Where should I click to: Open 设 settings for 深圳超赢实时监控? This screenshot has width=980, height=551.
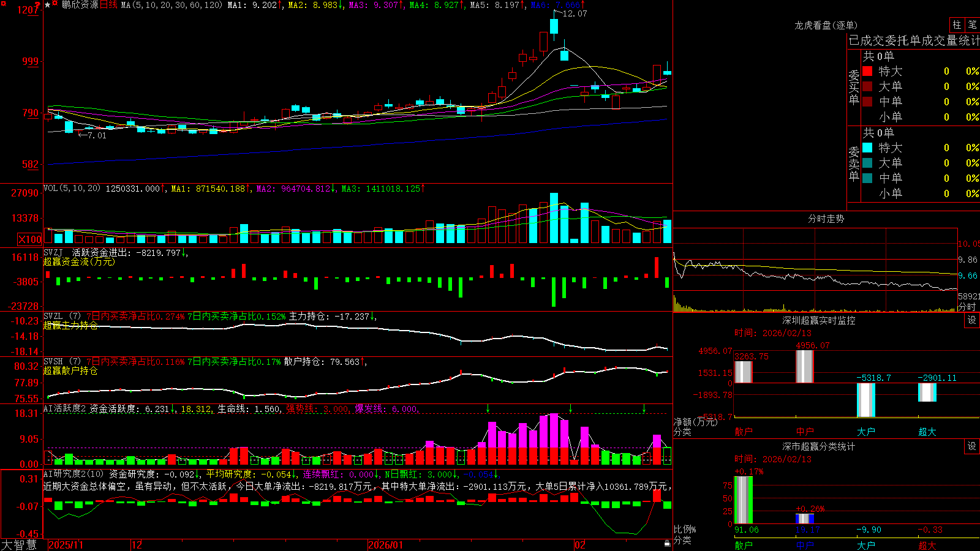tap(972, 320)
